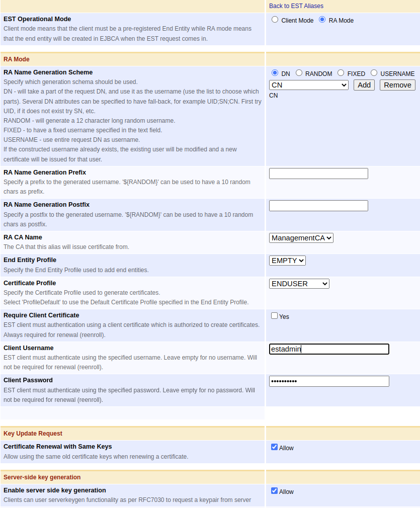
Task: Open the Certificate Profile ENDUSER dropdown
Action: click(x=299, y=283)
